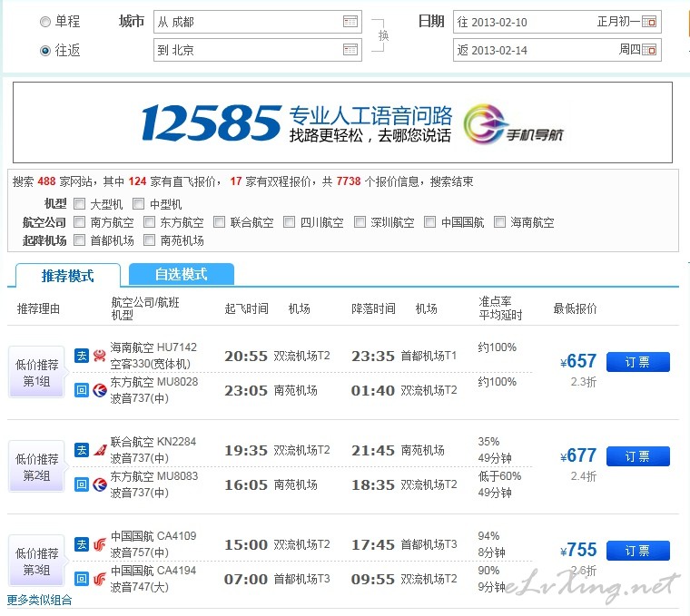This screenshot has height=616, width=690.
Task: Click 去 outbound icon for CA4109
Action: (82, 544)
